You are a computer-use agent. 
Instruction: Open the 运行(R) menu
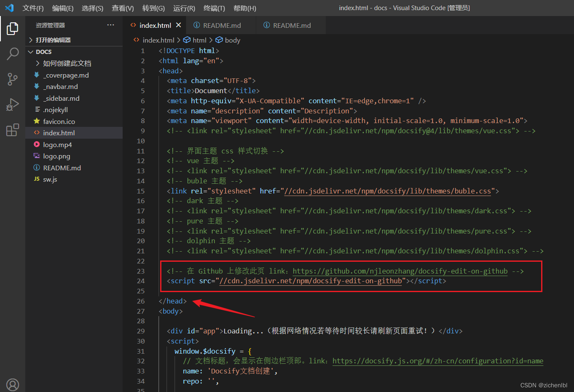coord(184,8)
